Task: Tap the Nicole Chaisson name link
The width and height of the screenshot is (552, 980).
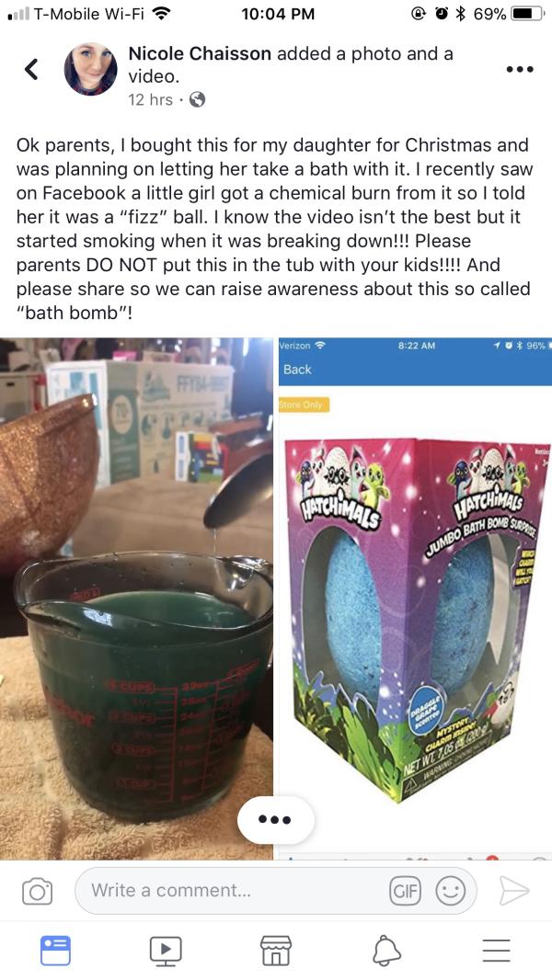Action: click(200, 53)
